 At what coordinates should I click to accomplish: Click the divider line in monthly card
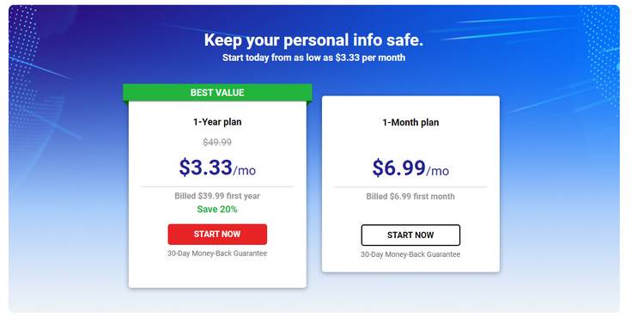pos(410,187)
